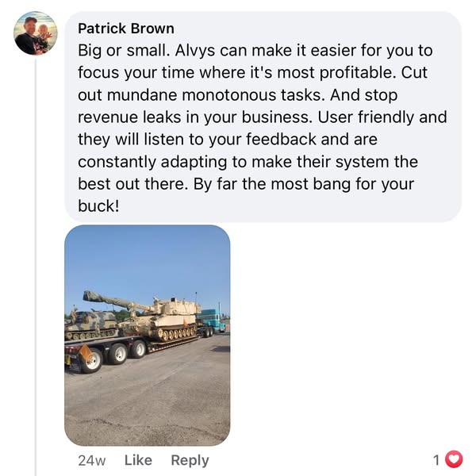
Task: Select the comment text bubble
Action: [263, 117]
